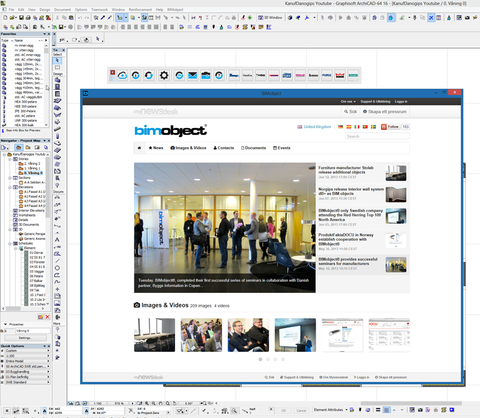This screenshot has width=480, height=418.
Task: Collapse the Schedules tree node
Action: click(10, 243)
